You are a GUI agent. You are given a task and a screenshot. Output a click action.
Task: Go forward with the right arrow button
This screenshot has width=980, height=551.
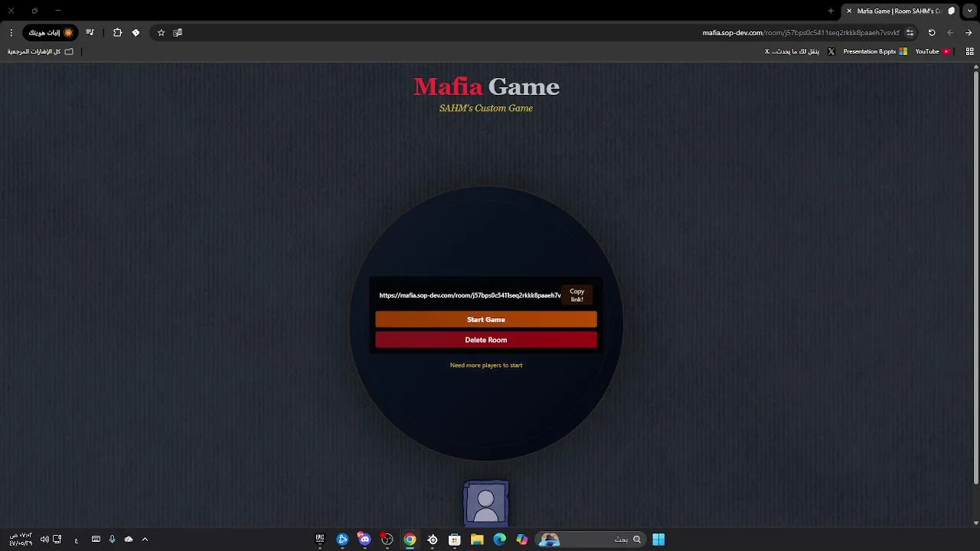click(x=969, y=33)
